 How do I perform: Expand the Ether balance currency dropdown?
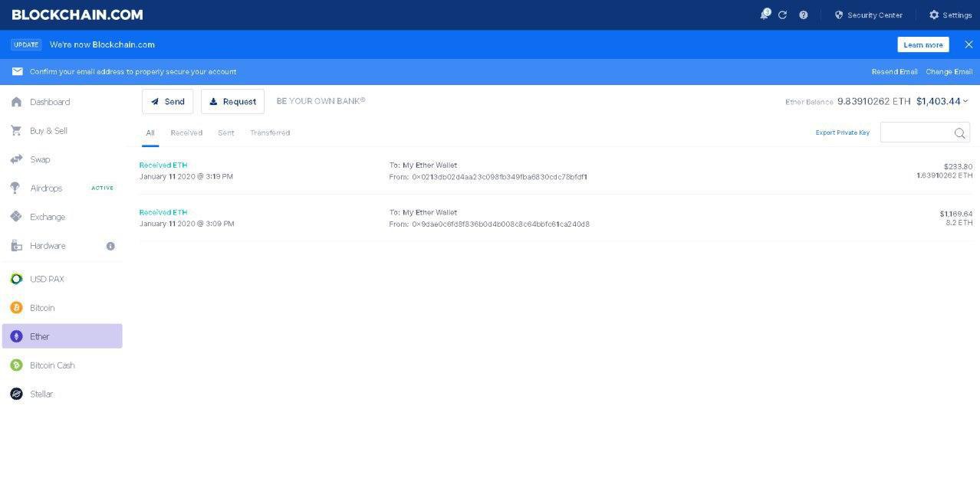tap(965, 101)
